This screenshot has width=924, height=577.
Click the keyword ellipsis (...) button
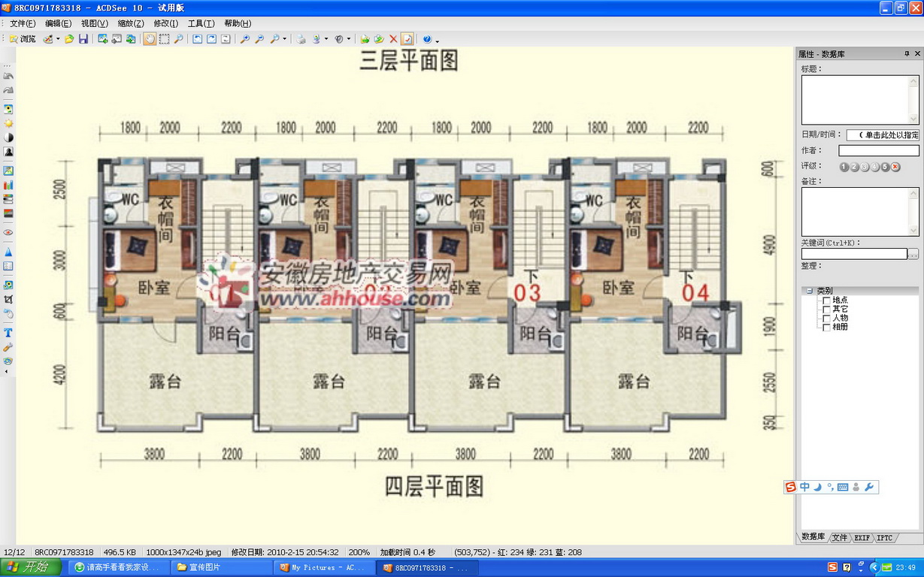(913, 254)
